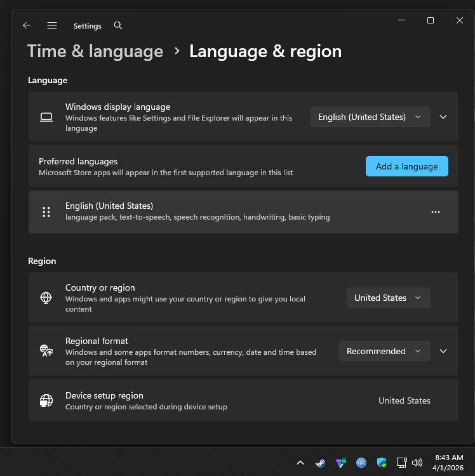Open more options for English (United States)
475x476 pixels.
[x=435, y=212]
